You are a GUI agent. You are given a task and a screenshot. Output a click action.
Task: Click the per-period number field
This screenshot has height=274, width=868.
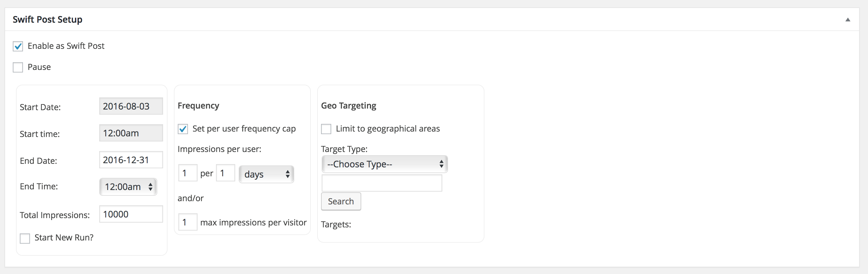pos(225,173)
